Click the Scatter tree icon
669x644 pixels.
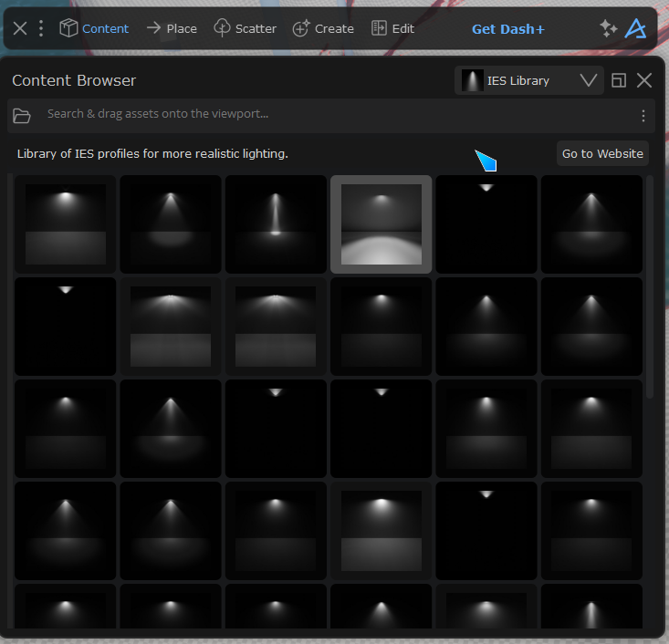pos(222,28)
